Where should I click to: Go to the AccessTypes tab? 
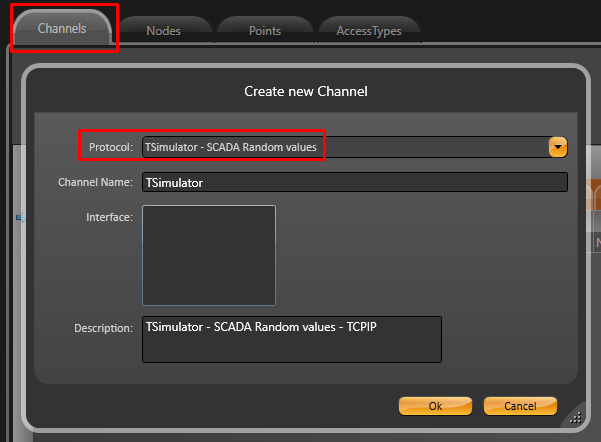tap(370, 31)
